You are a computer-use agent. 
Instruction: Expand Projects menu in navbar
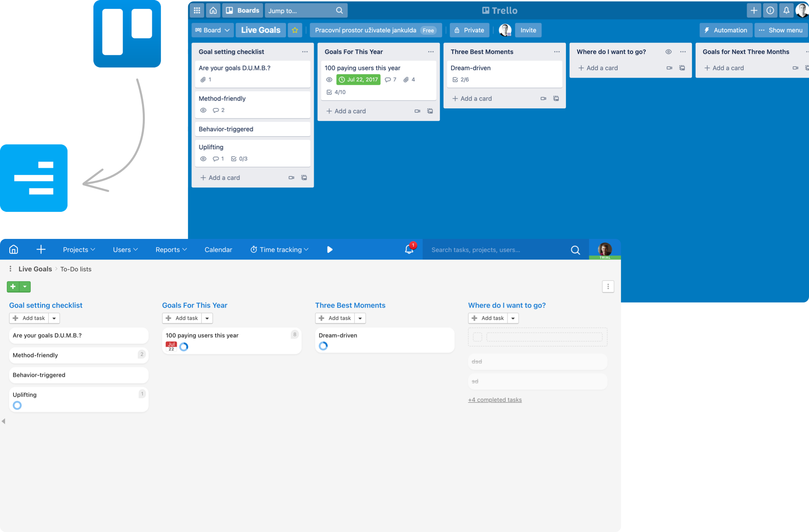point(79,249)
